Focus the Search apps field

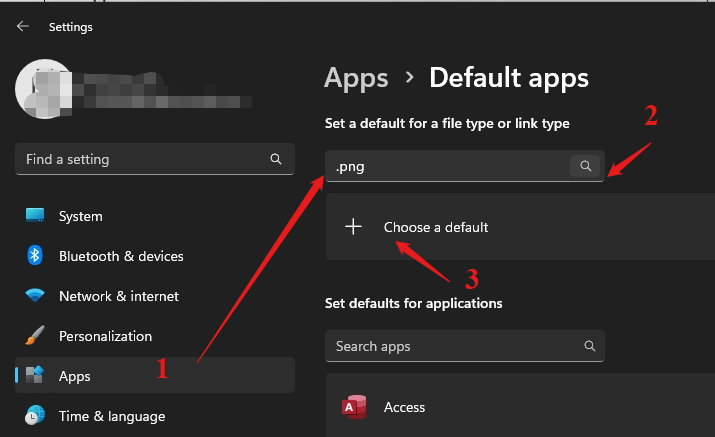(465, 346)
